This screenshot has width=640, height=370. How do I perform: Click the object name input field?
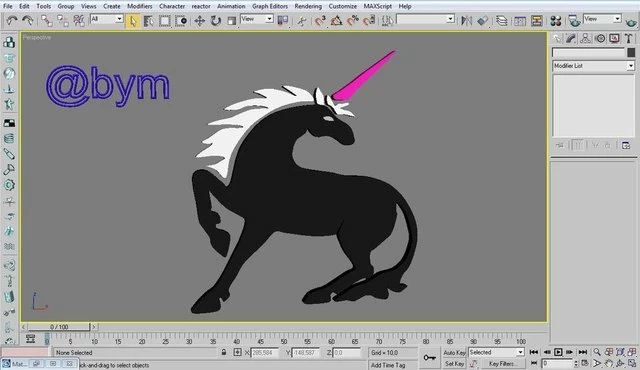point(589,52)
